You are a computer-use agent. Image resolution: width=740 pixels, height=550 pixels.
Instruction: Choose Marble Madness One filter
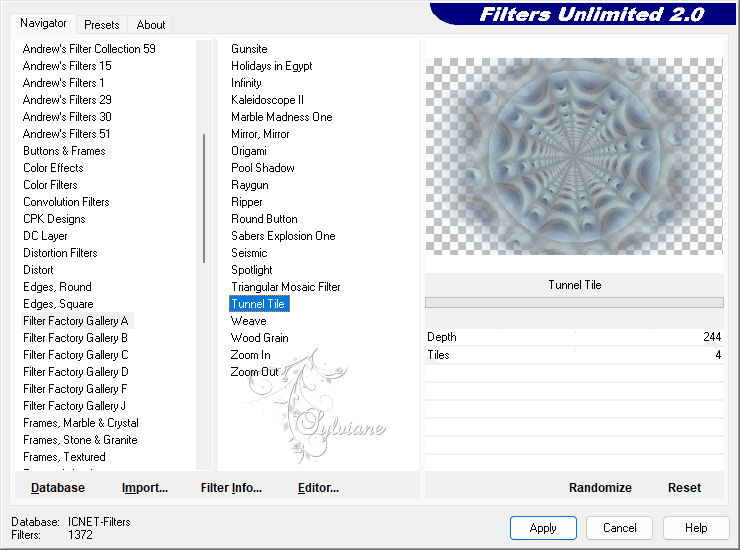click(x=282, y=117)
